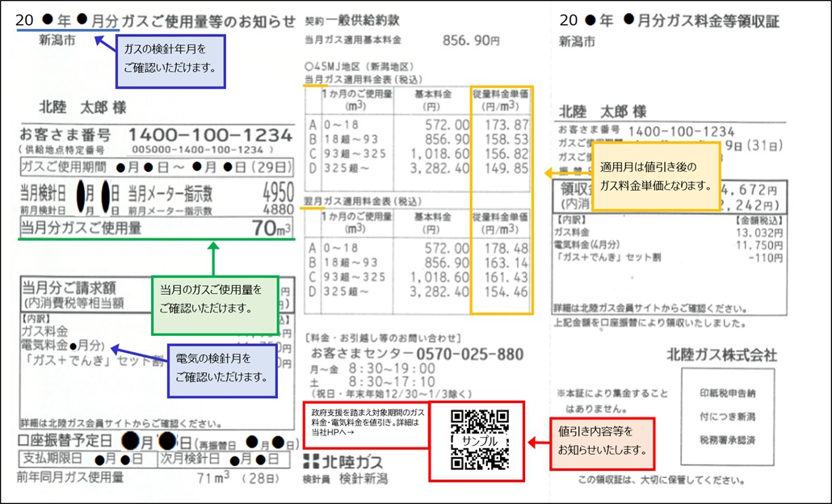This screenshot has width=832, height=504.
Task: Click the 料金・お引越し等のお問い合わせ heading
Action: [383, 338]
